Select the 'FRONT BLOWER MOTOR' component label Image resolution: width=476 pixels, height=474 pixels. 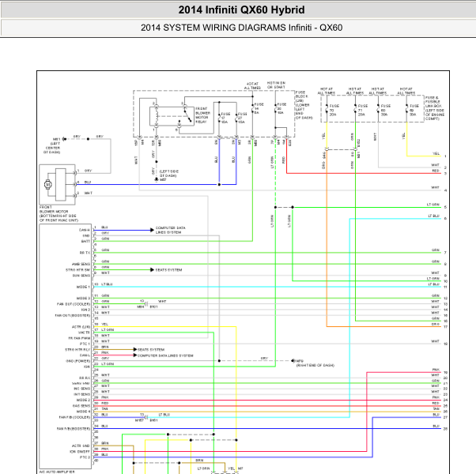(x=59, y=213)
